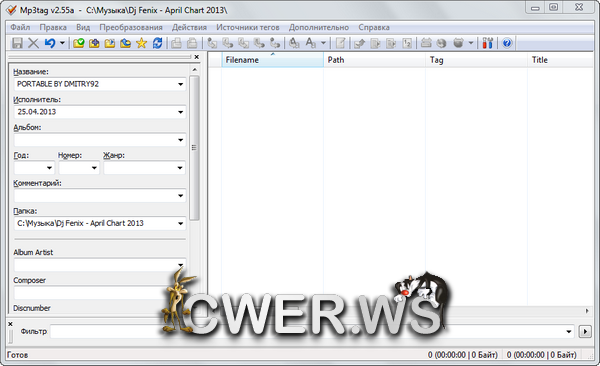
Task: Close the tag panel with its X
Action: click(197, 57)
